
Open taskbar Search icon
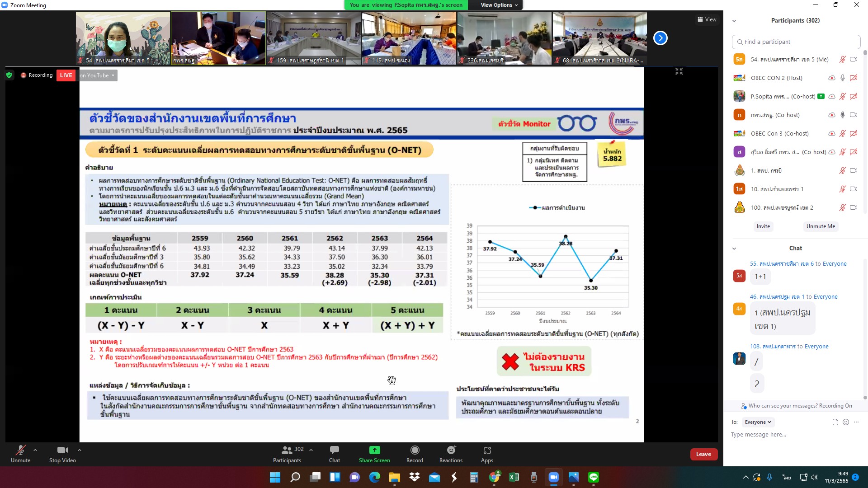coord(295,477)
